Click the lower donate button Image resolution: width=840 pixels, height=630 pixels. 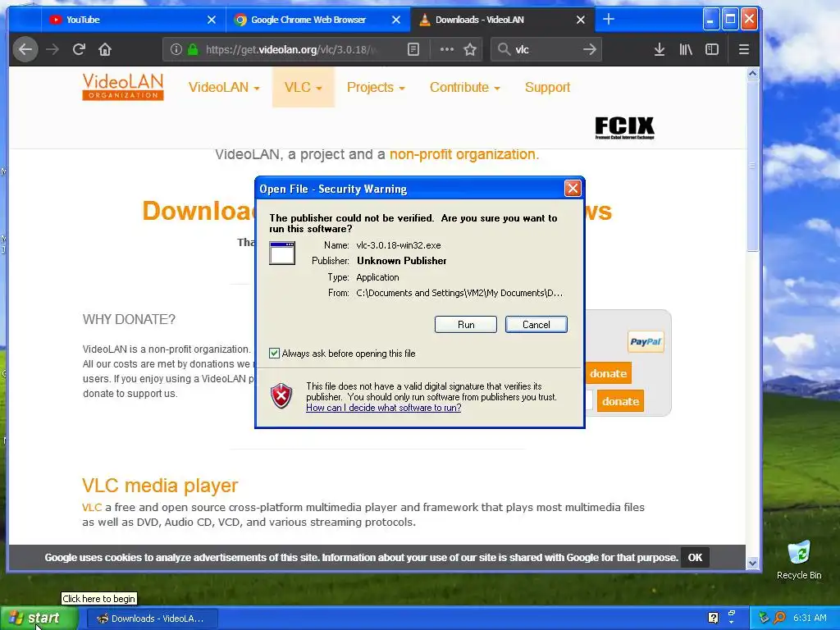click(620, 401)
